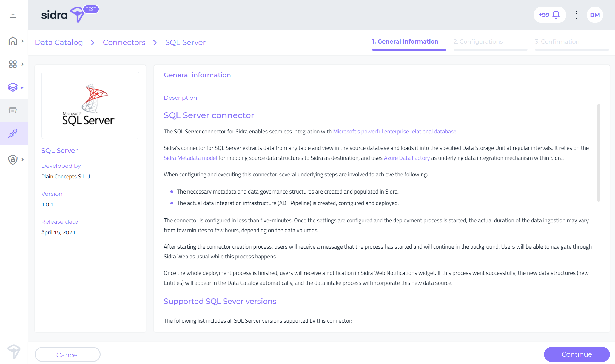This screenshot has height=364, width=615.
Task: Open the notifications bell with +99
Action: 549,15
